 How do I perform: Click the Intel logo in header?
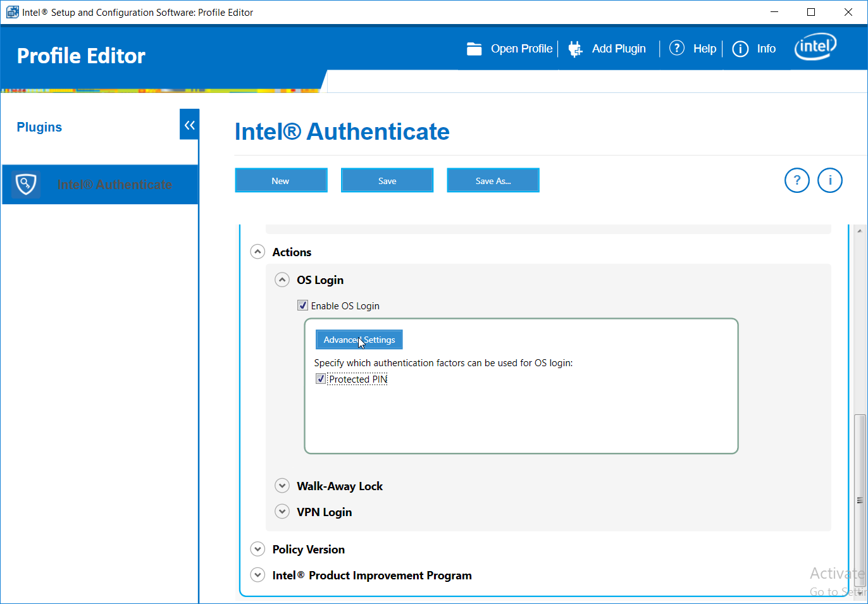[815, 46]
